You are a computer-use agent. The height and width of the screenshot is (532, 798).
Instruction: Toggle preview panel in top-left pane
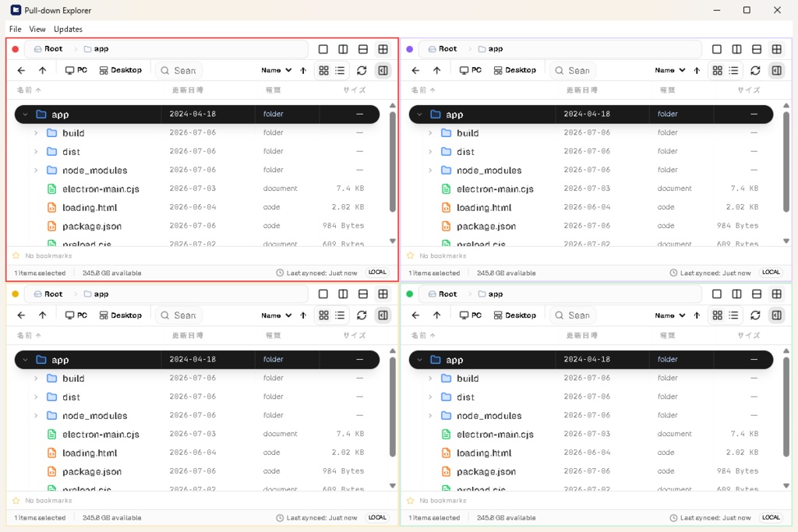coord(383,71)
